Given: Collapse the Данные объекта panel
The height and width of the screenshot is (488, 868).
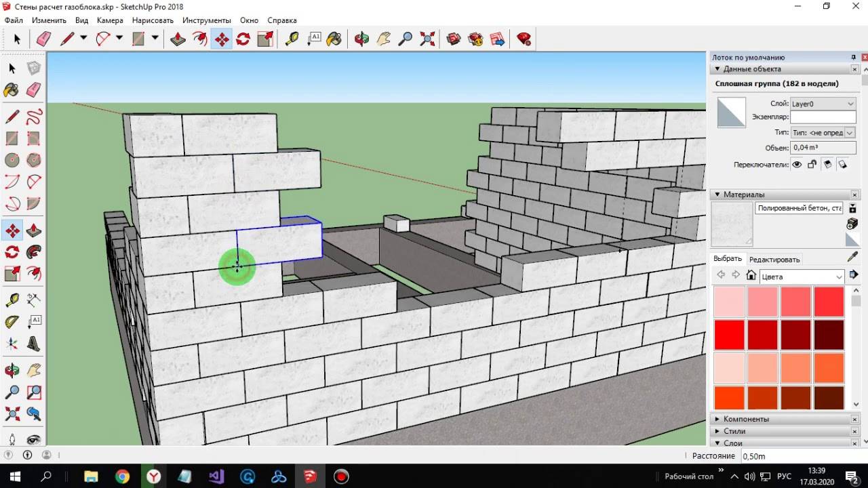Looking at the screenshot, I should tap(717, 69).
